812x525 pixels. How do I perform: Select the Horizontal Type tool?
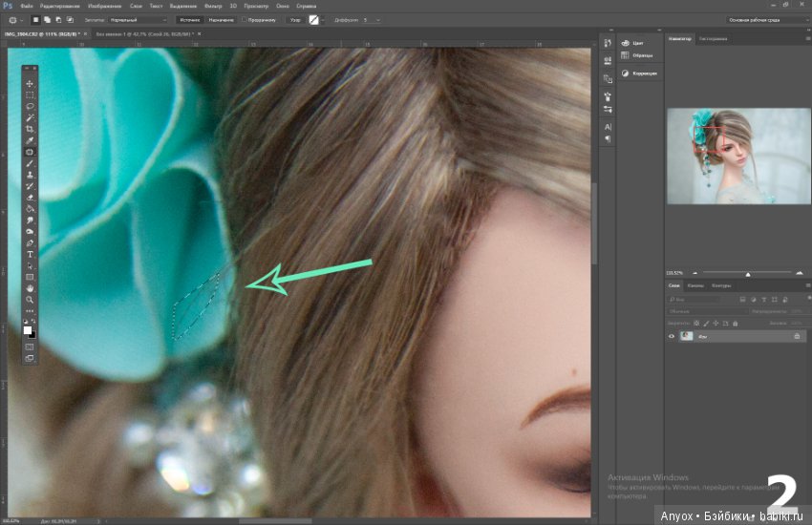30,255
